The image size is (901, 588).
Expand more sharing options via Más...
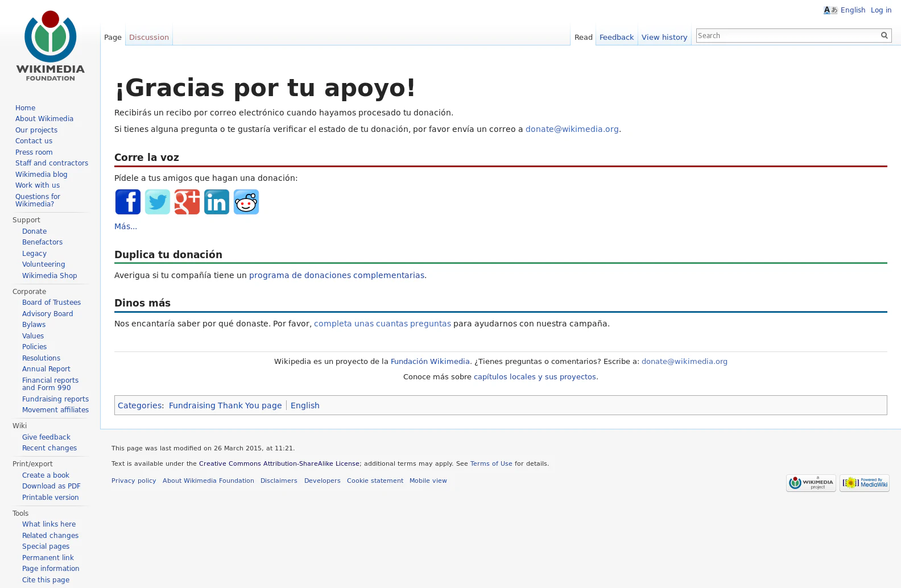(x=125, y=226)
